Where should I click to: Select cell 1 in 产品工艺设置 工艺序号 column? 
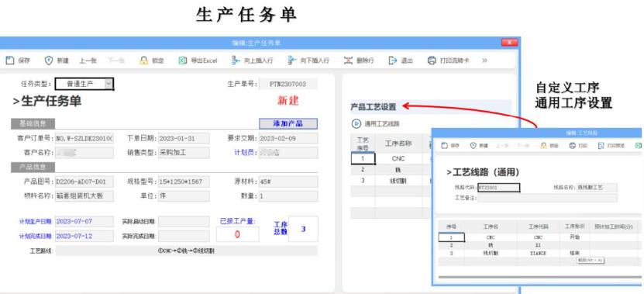[x=363, y=158]
